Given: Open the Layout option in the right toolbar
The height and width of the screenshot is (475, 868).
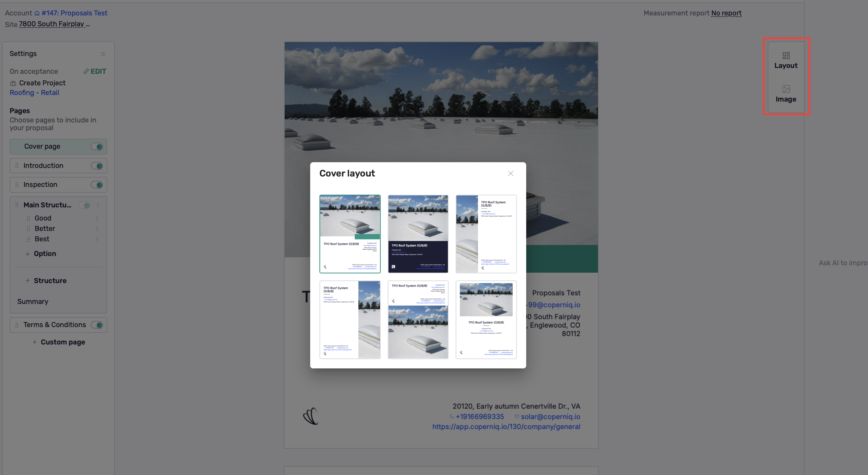Looking at the screenshot, I should point(786,61).
